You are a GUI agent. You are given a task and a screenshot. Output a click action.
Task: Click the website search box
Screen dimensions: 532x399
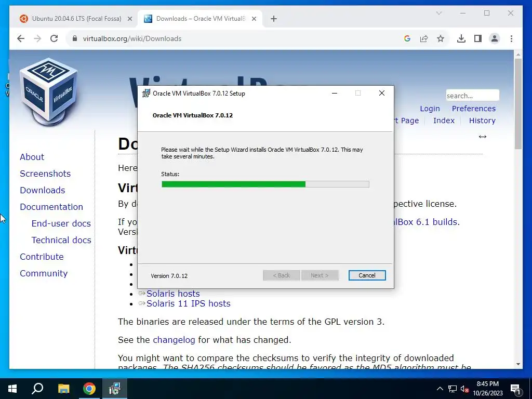472,96
